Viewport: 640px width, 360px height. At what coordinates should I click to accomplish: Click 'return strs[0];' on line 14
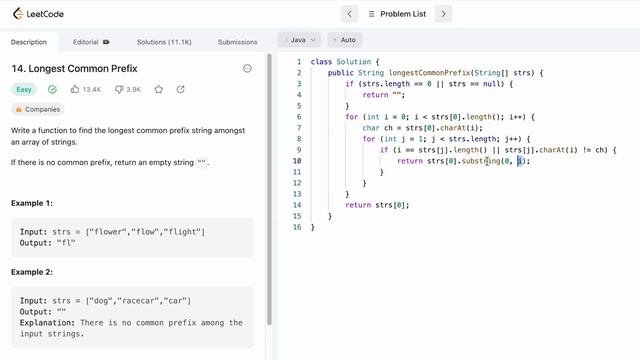tap(377, 205)
